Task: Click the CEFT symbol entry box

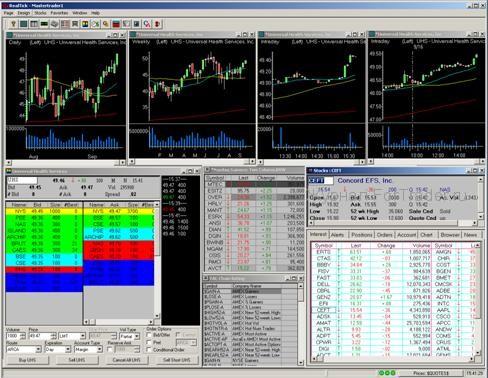Action: [x=320, y=181]
